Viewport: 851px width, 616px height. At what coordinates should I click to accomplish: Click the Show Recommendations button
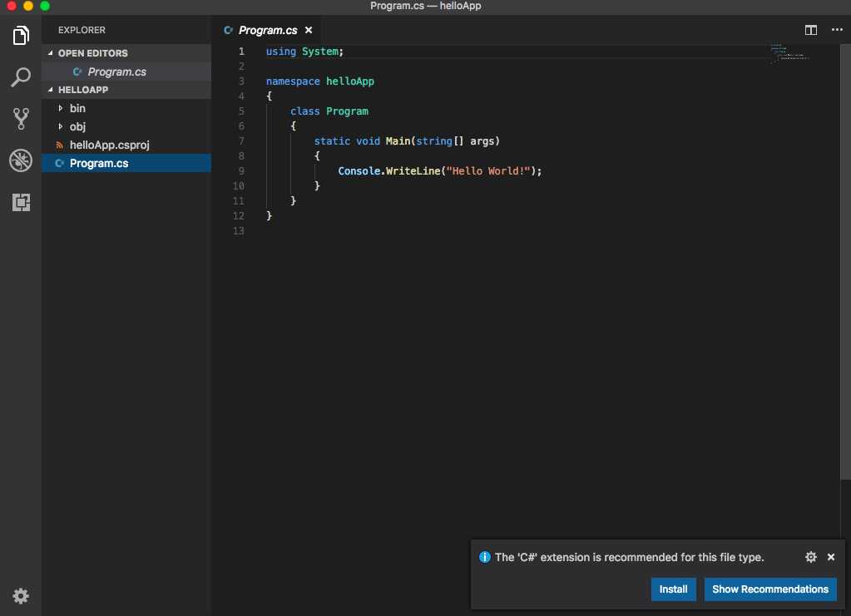point(770,589)
